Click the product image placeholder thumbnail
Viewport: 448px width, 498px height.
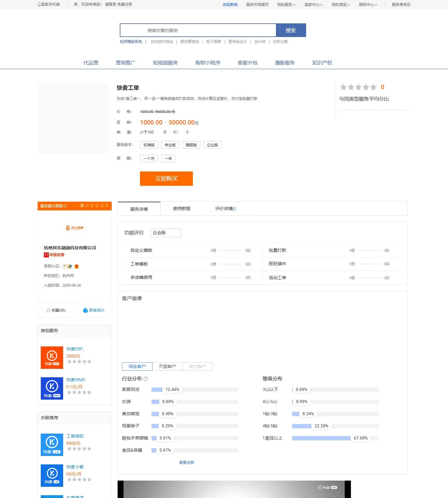tap(73, 119)
